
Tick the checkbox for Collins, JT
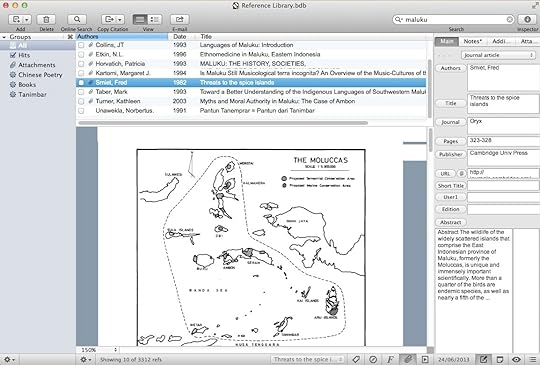81,45
